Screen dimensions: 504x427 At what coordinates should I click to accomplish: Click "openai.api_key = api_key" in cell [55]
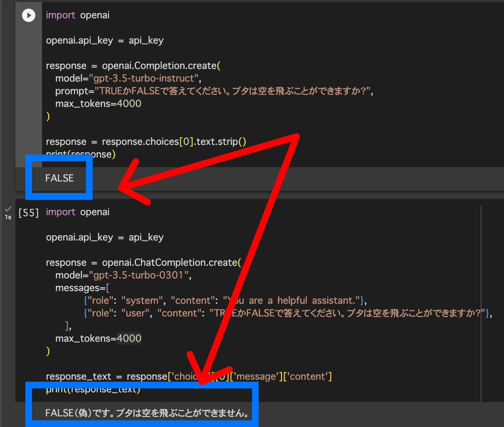105,238
